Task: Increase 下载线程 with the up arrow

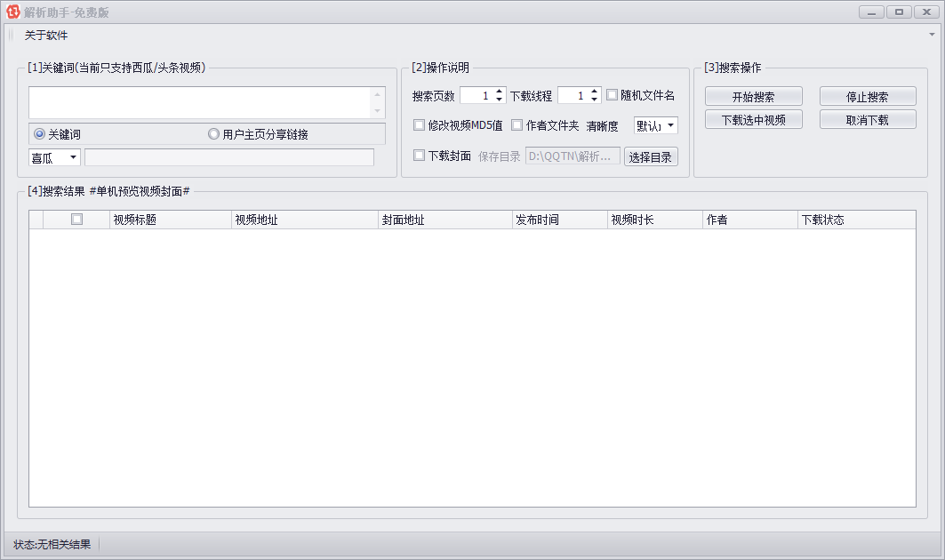Action: [x=594, y=92]
